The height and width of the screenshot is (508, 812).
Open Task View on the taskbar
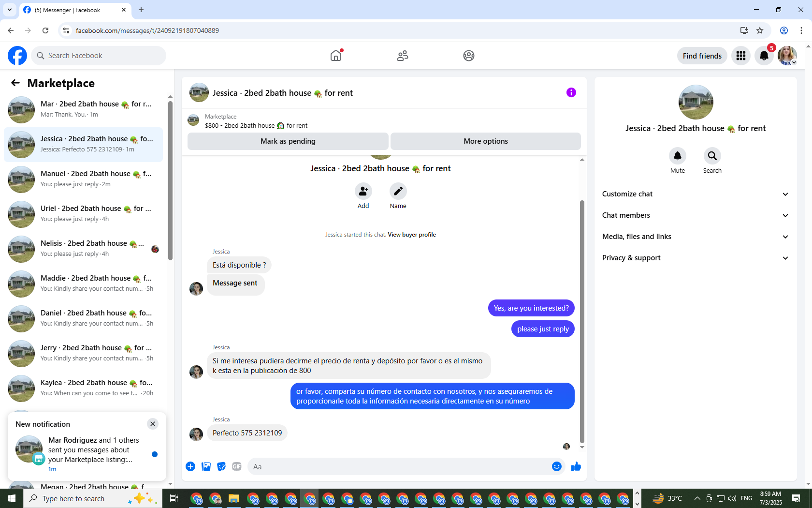tap(174, 498)
